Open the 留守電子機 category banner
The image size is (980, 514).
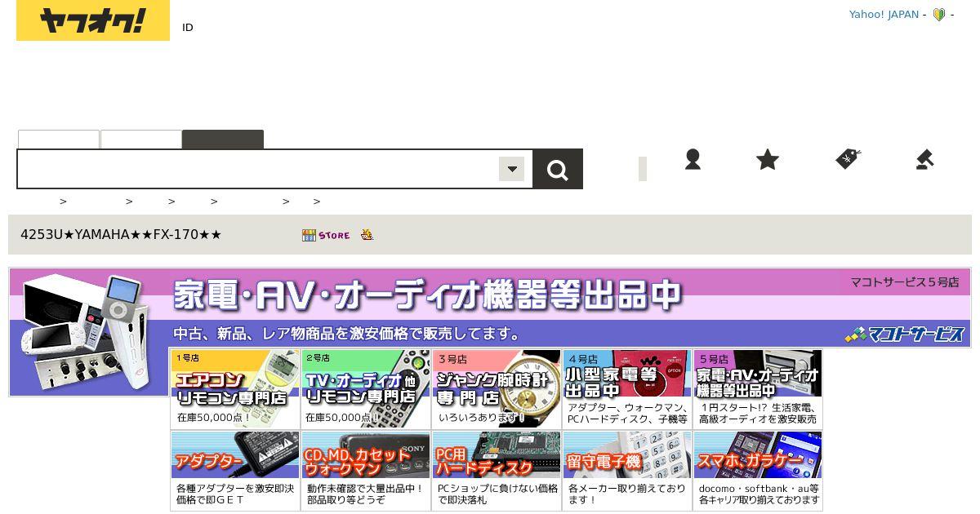(627, 471)
